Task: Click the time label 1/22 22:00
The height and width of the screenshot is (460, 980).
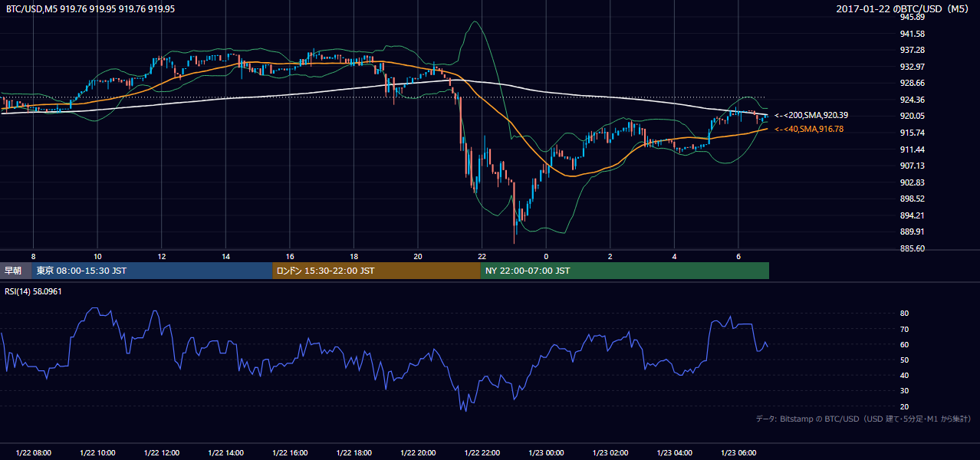Action: coord(482,453)
